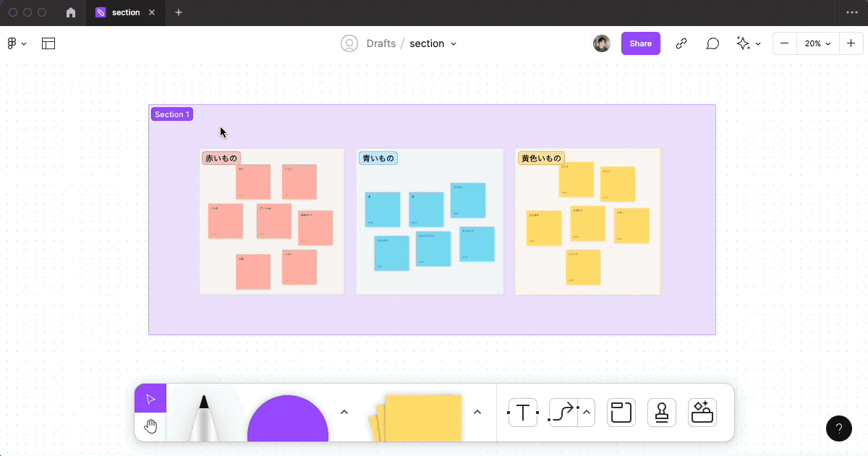
Task: Select the Connector line tool
Action: tap(563, 413)
